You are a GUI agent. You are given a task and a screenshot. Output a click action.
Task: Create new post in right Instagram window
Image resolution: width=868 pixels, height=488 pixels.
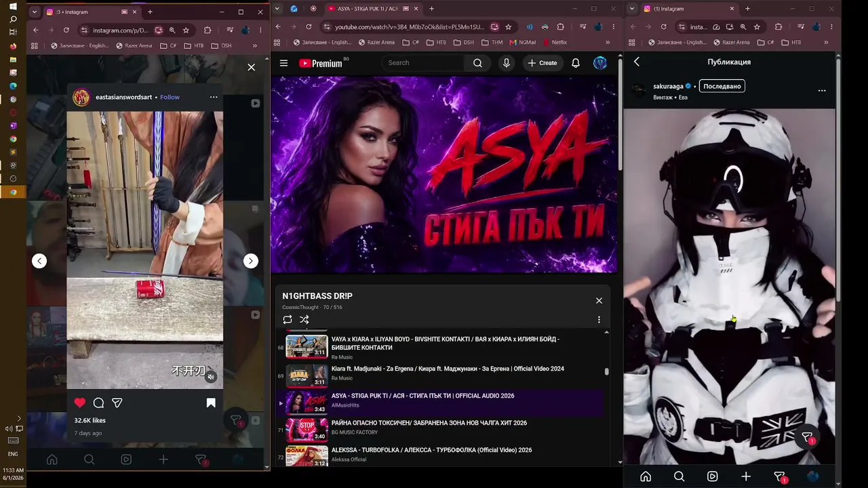point(746,476)
